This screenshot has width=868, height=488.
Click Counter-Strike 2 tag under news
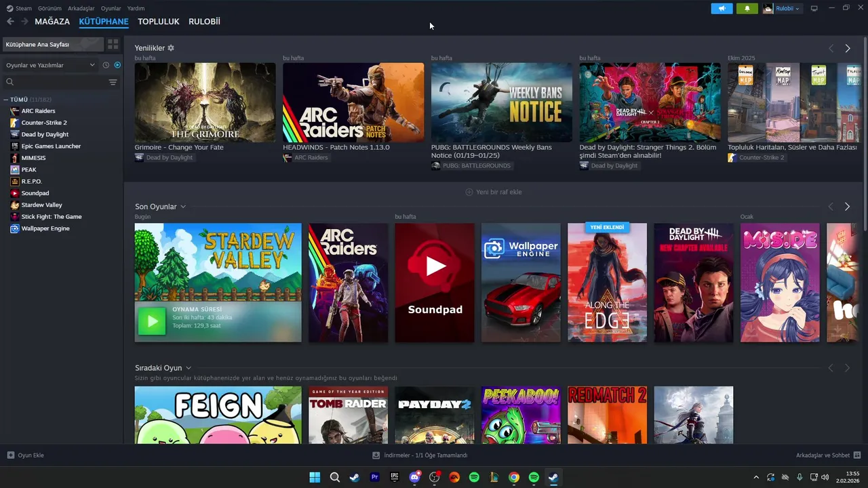pyautogui.click(x=756, y=158)
